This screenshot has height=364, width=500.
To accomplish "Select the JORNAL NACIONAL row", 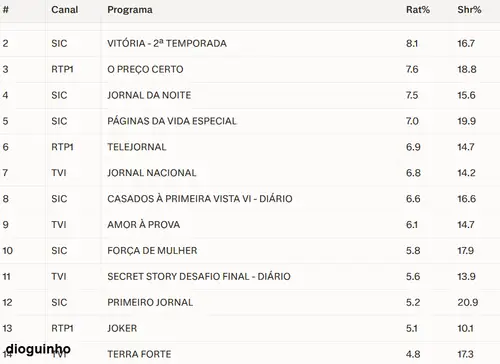I will (x=250, y=173).
